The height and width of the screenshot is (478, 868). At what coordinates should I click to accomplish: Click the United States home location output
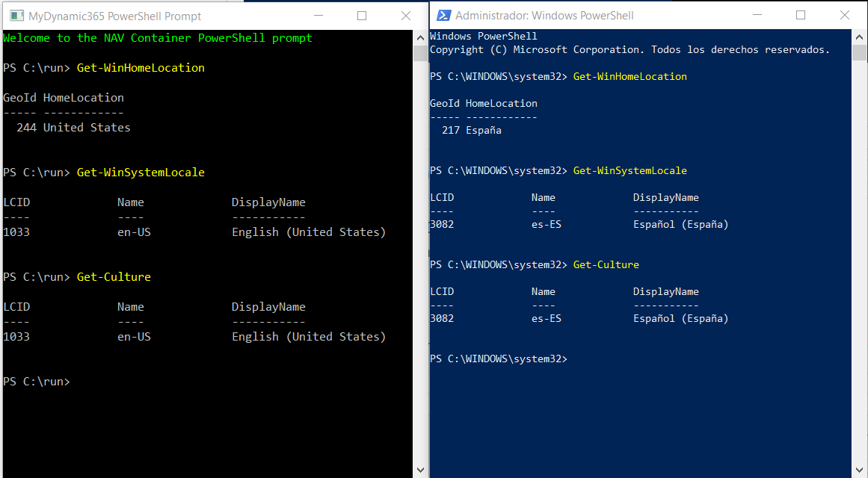pos(87,127)
